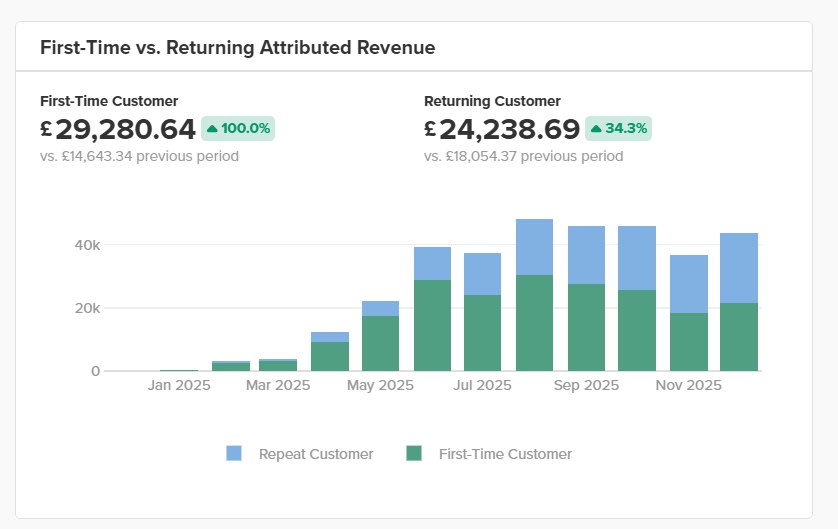The width and height of the screenshot is (838, 529).
Task: Toggle the Repeat Customer series legend label
Action: click(x=315, y=454)
